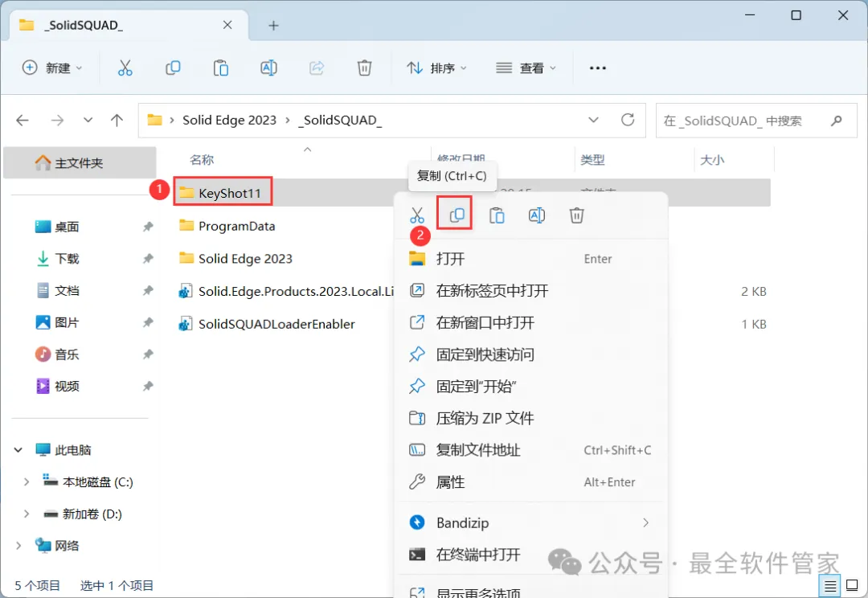Select 固定到"开始" menu entry
The image size is (868, 598).
pyautogui.click(x=533, y=386)
